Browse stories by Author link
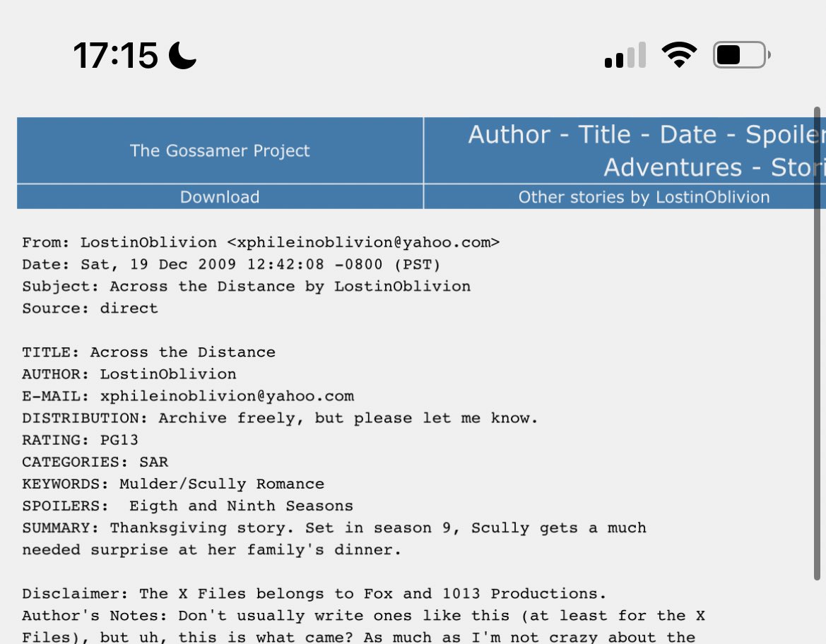 (509, 134)
